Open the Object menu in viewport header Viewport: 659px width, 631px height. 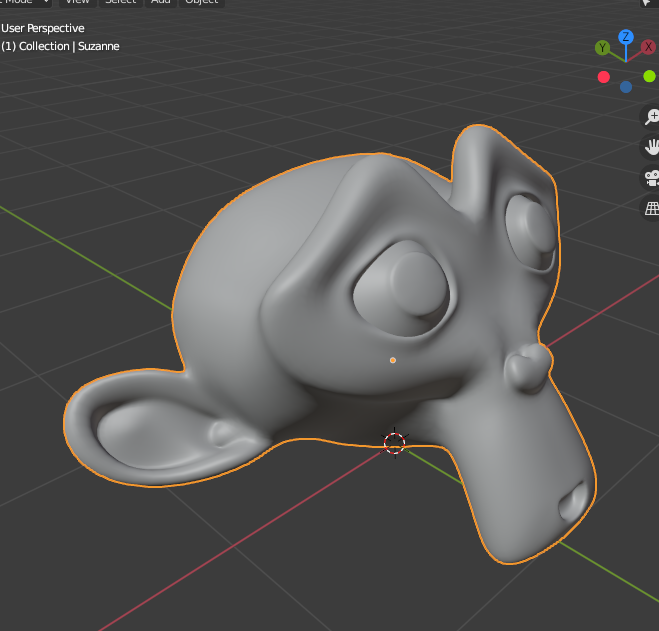[202, 2]
